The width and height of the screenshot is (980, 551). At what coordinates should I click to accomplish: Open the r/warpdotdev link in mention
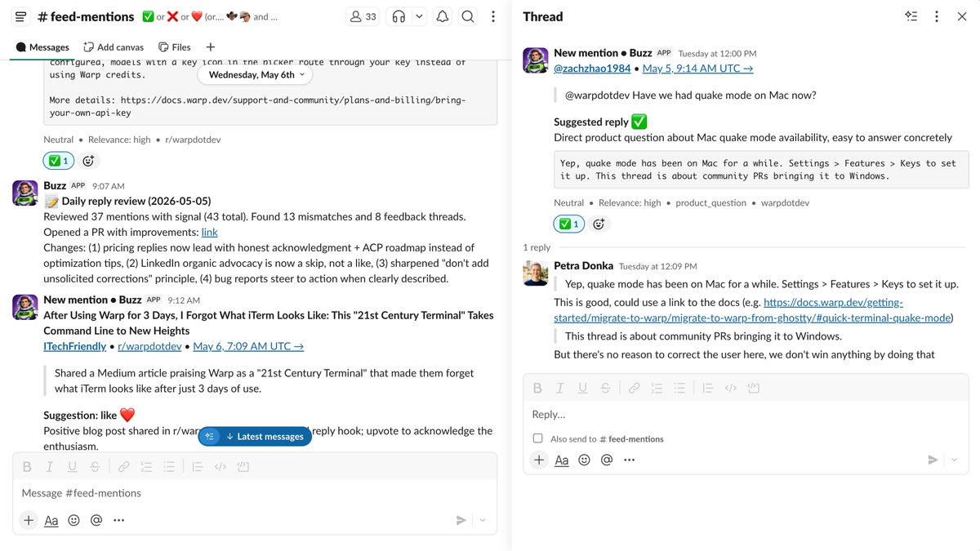click(x=149, y=346)
